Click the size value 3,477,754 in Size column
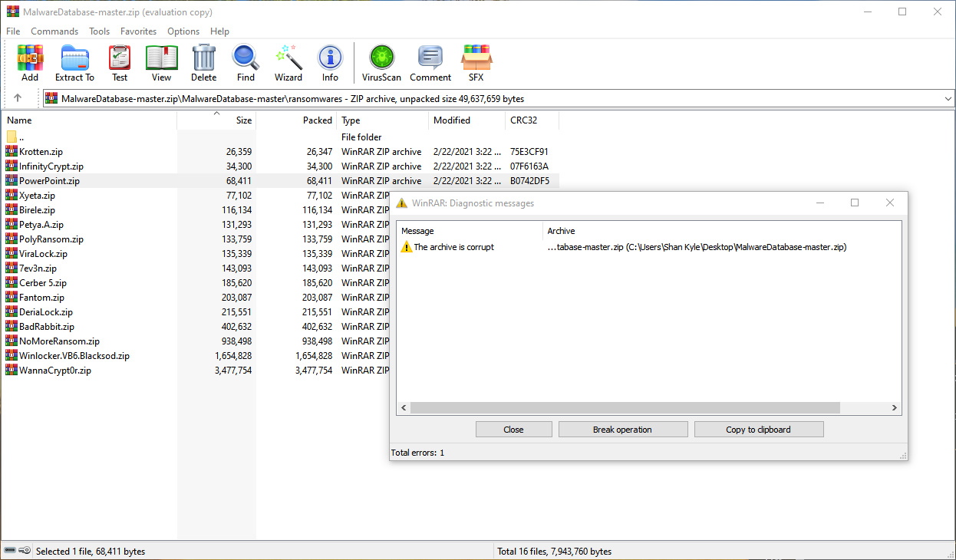Image resolution: width=956 pixels, height=560 pixels. 233,371
